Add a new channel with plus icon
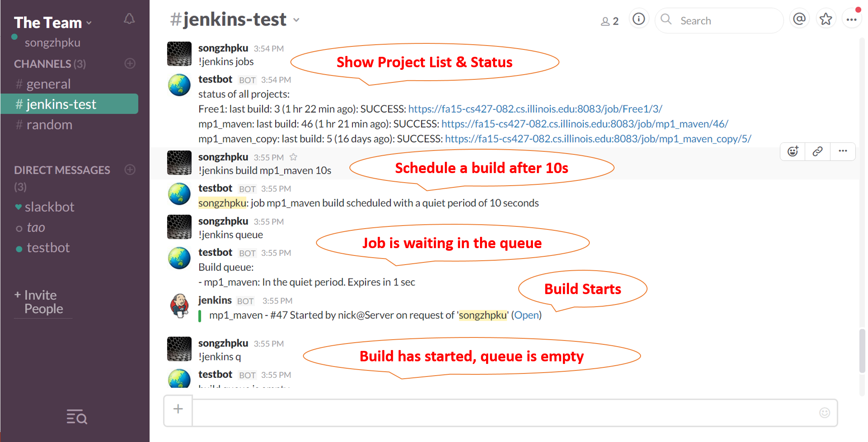This screenshot has width=868, height=442. point(130,63)
